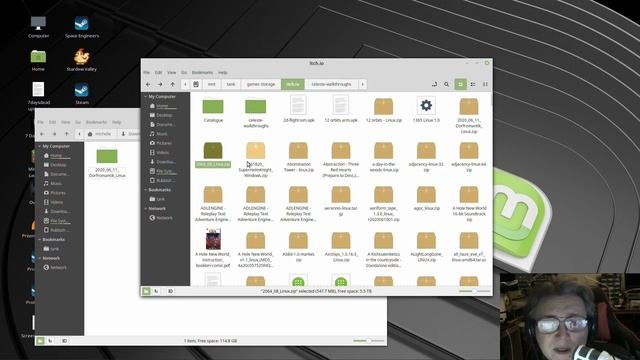Screen dimensions: 640x360
Task: Select Airships Linux.zip archive
Action: coord(341,247)
